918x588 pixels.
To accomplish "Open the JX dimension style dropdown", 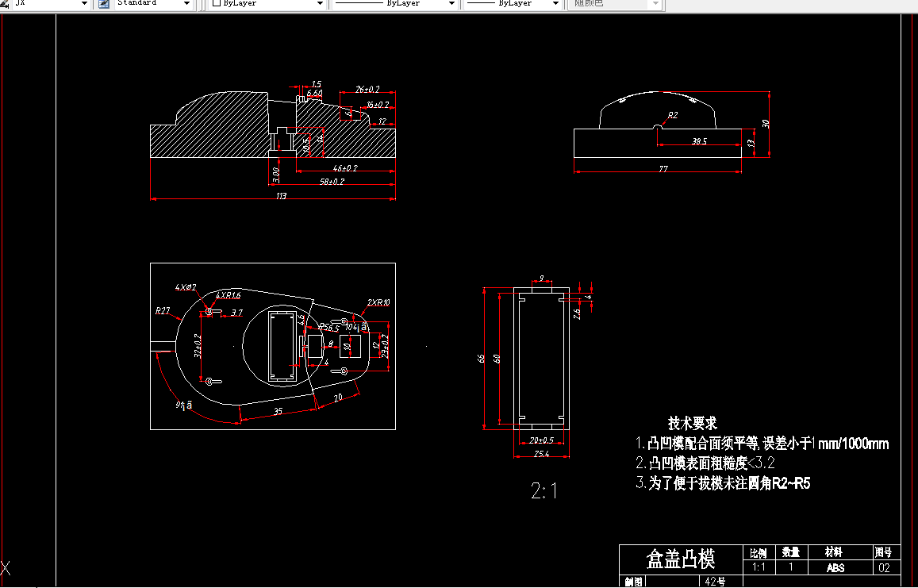I will pos(50,3).
